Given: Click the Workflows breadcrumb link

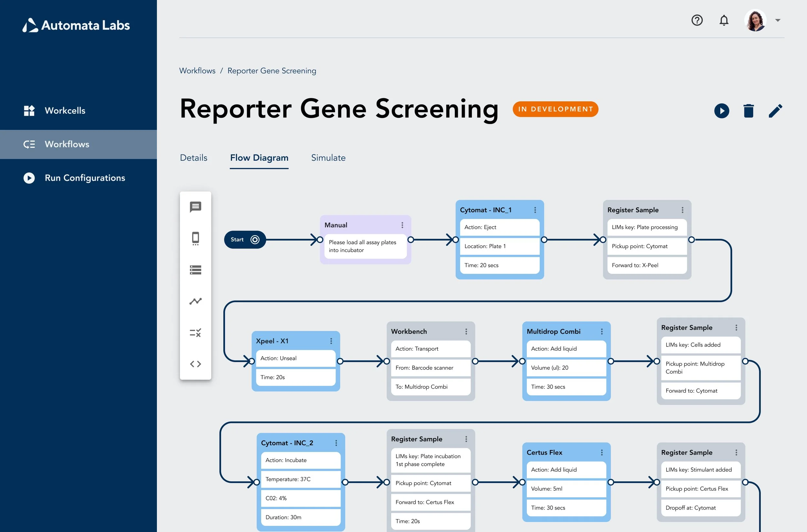Looking at the screenshot, I should [x=197, y=71].
